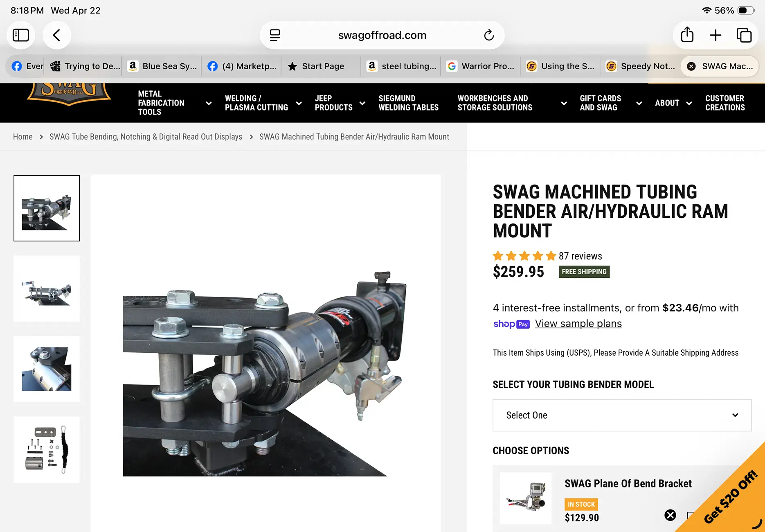Image resolution: width=765 pixels, height=532 pixels.
Task: Open View sample plans link
Action: (578, 324)
